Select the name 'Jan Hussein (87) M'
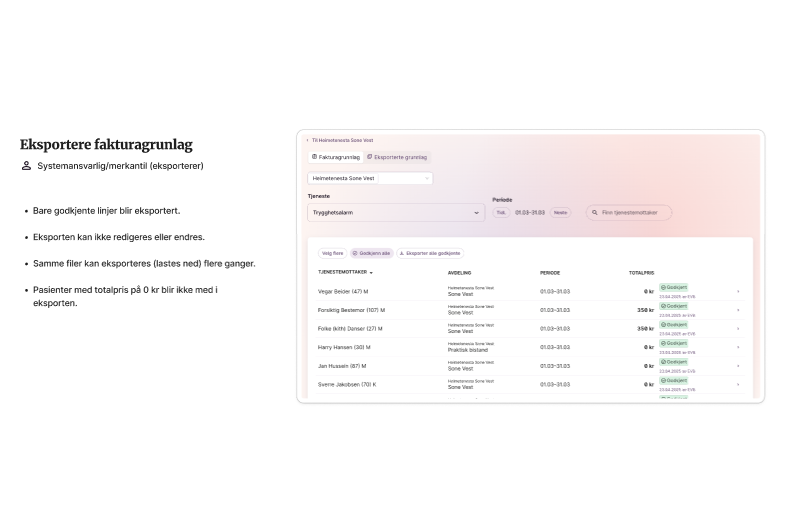Viewport: 810px width, 529px height. point(342,366)
